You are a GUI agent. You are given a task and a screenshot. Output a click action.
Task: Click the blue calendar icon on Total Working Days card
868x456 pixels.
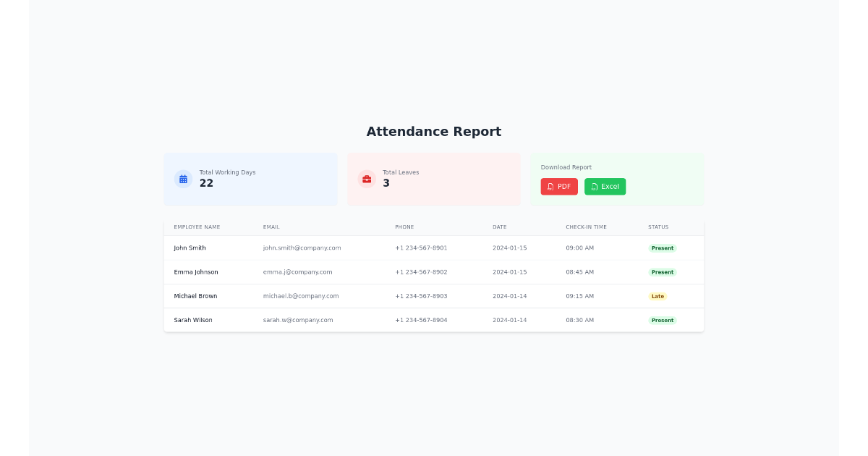[183, 179]
